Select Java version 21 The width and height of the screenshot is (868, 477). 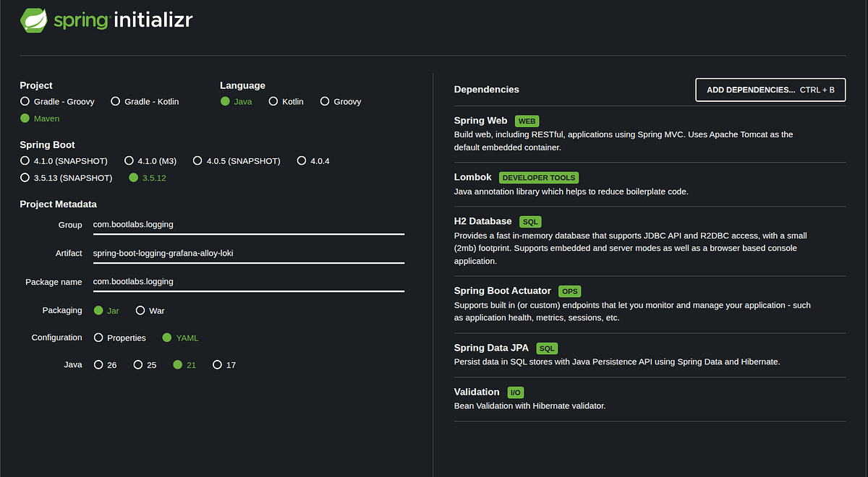pyautogui.click(x=185, y=366)
